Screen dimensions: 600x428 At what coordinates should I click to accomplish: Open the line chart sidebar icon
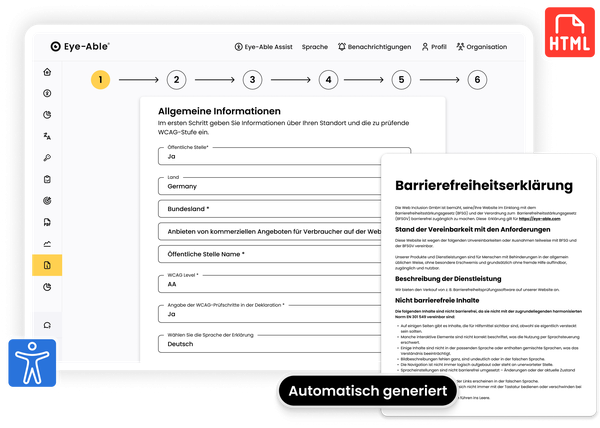(47, 244)
